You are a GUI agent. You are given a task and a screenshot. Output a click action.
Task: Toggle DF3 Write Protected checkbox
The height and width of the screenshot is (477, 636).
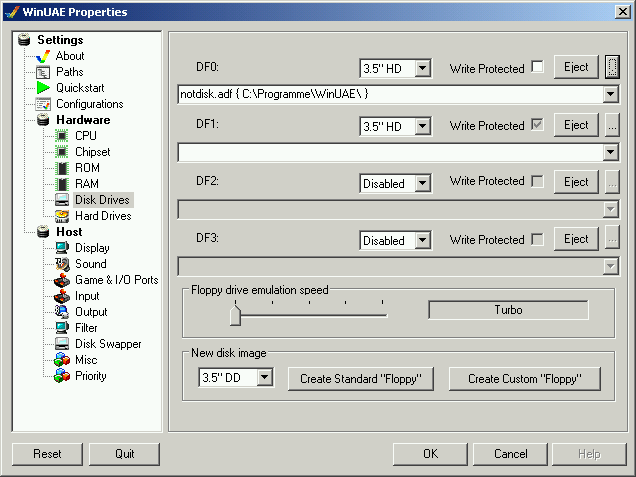point(537,239)
